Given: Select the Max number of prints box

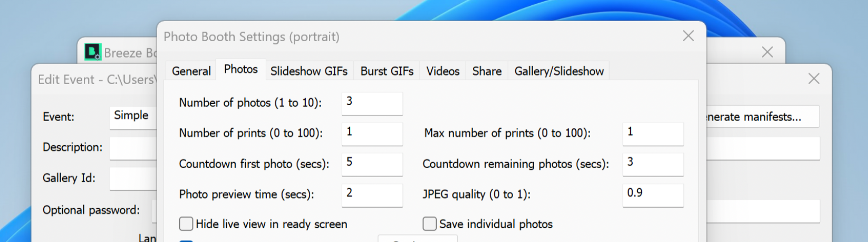Looking at the screenshot, I should click(x=652, y=133).
